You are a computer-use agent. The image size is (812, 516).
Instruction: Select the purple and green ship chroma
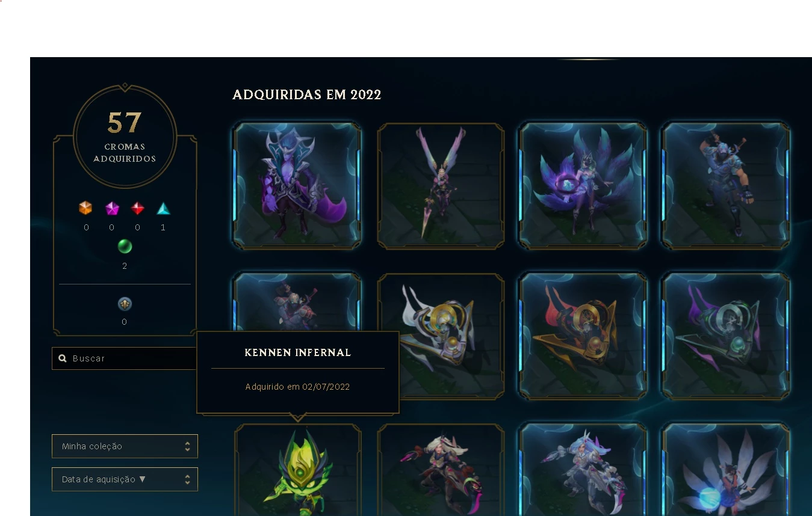[x=726, y=336]
